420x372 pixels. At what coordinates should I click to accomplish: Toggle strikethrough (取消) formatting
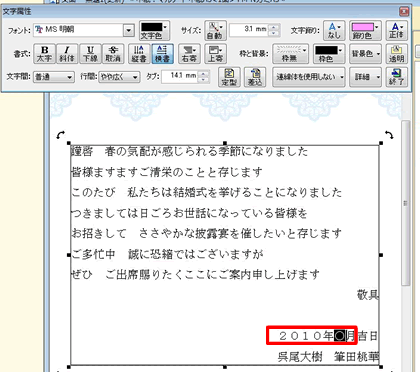tap(113, 54)
